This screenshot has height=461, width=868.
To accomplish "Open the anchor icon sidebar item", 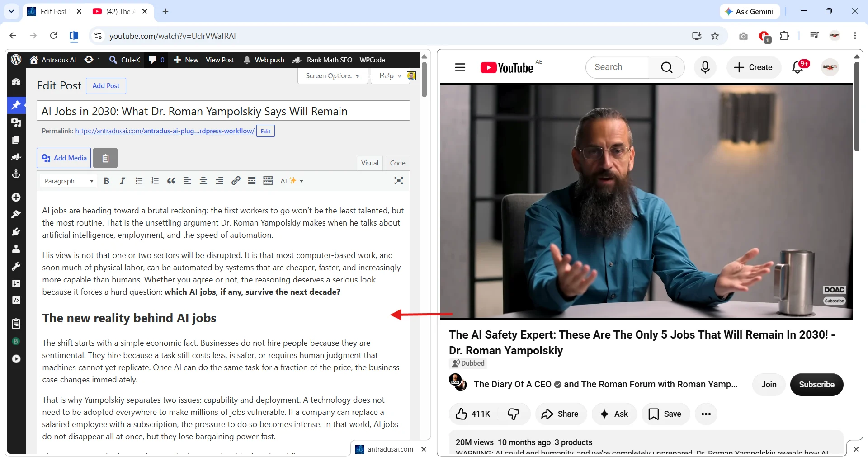I will [x=16, y=174].
